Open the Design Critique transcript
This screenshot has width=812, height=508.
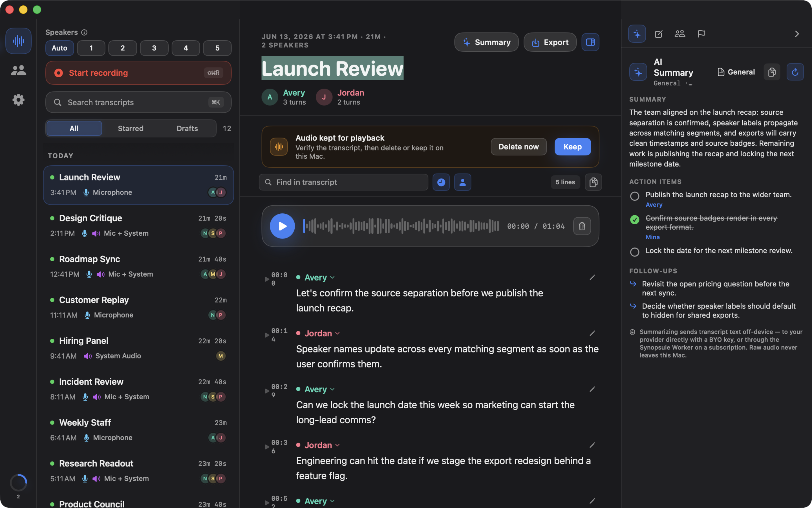point(138,226)
